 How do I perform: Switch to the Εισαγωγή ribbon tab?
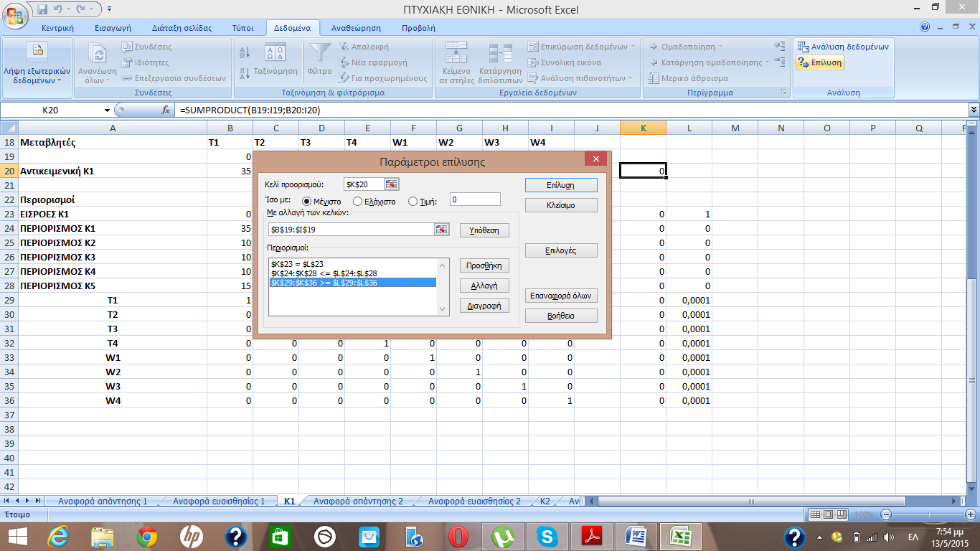click(113, 28)
